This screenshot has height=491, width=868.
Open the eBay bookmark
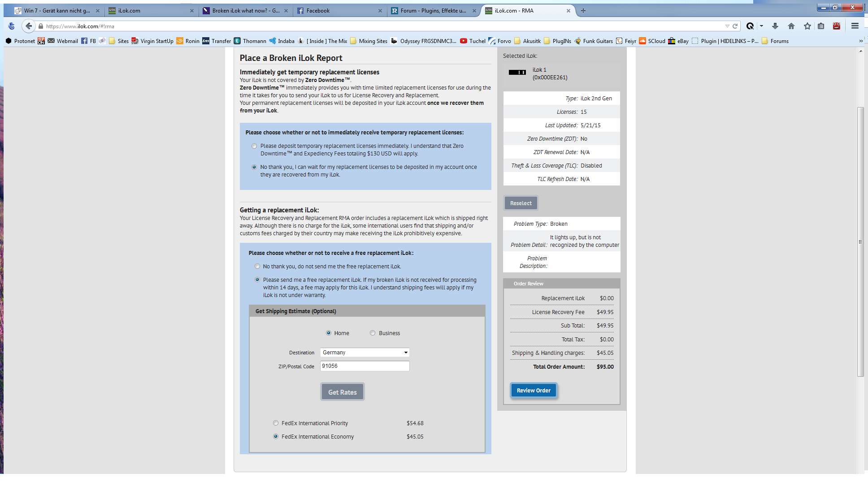click(678, 41)
